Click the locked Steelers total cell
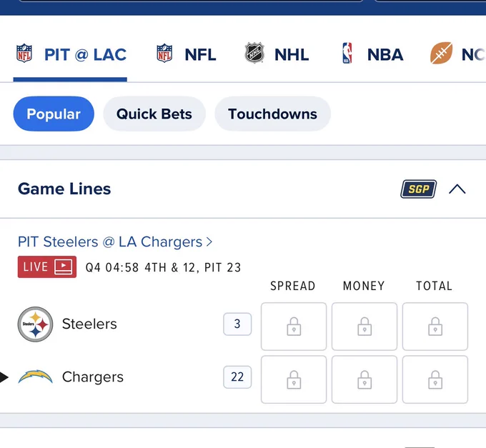Viewport: 486px width, 448px height. pos(435,327)
